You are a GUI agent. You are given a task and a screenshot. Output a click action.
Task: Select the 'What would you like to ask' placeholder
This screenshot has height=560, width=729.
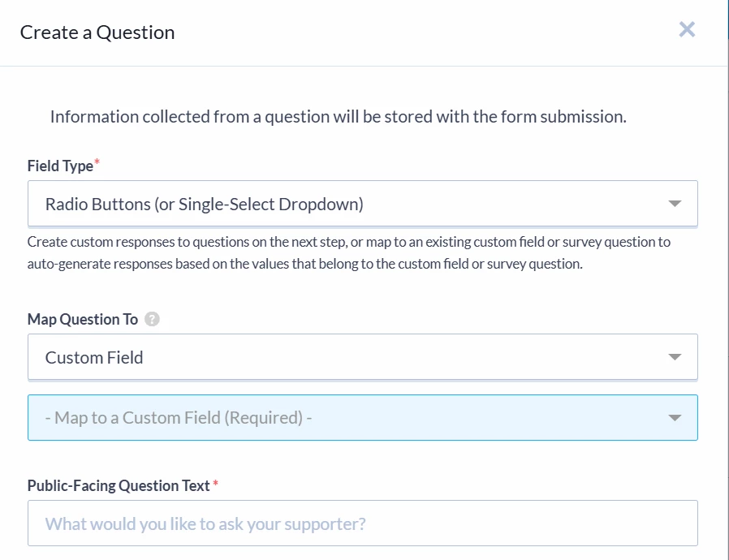coord(205,523)
